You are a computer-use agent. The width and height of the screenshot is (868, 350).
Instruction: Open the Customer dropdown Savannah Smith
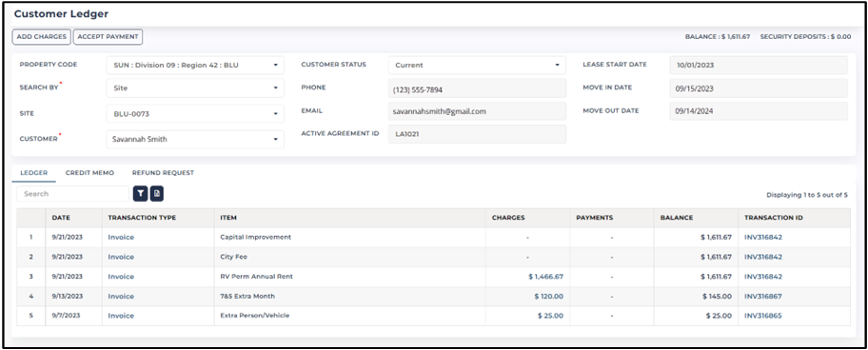(195, 140)
